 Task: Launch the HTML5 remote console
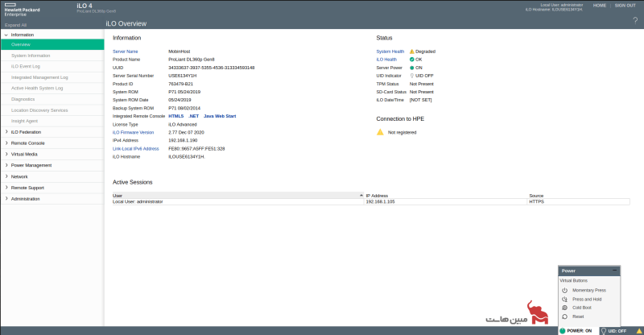(x=175, y=116)
